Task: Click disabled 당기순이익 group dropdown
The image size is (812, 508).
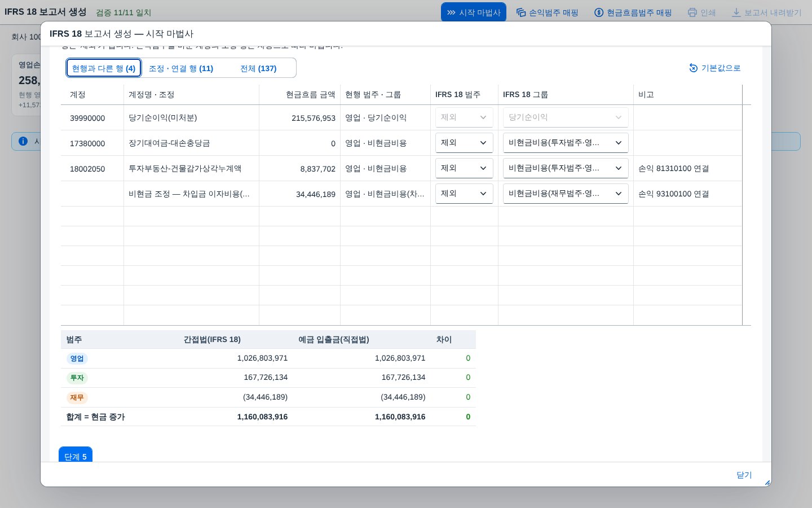Action: point(566,117)
